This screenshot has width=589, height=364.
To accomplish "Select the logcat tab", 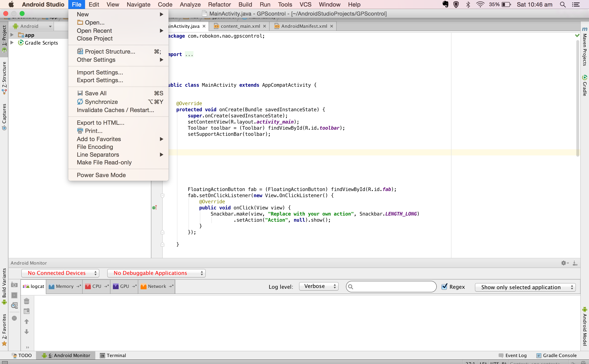I will (x=34, y=286).
